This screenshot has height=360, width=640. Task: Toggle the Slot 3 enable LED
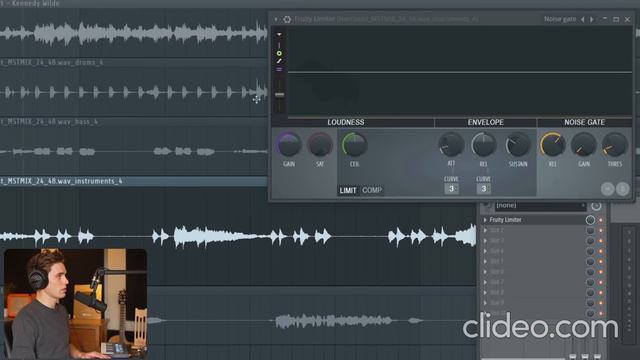coord(600,241)
